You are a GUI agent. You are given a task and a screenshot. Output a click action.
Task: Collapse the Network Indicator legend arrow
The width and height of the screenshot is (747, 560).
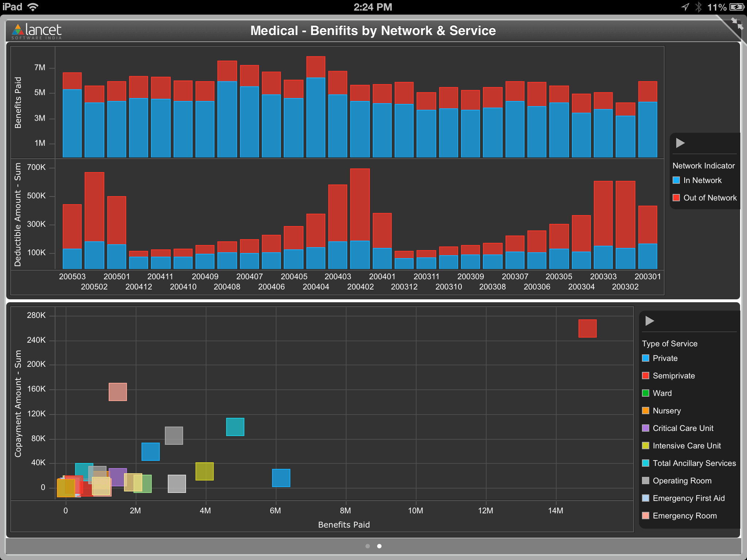tap(680, 143)
